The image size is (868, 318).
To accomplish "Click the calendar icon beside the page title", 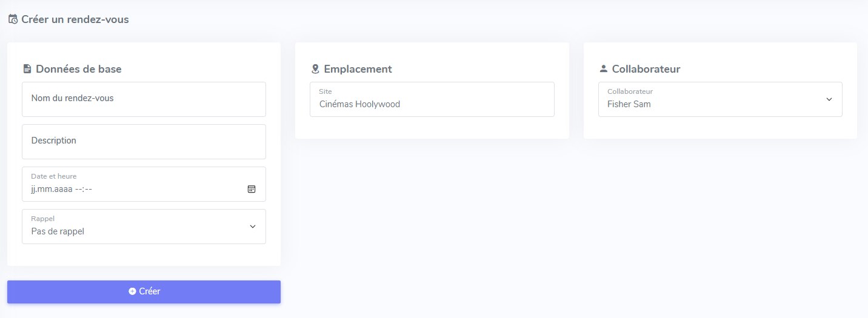I will coord(13,19).
